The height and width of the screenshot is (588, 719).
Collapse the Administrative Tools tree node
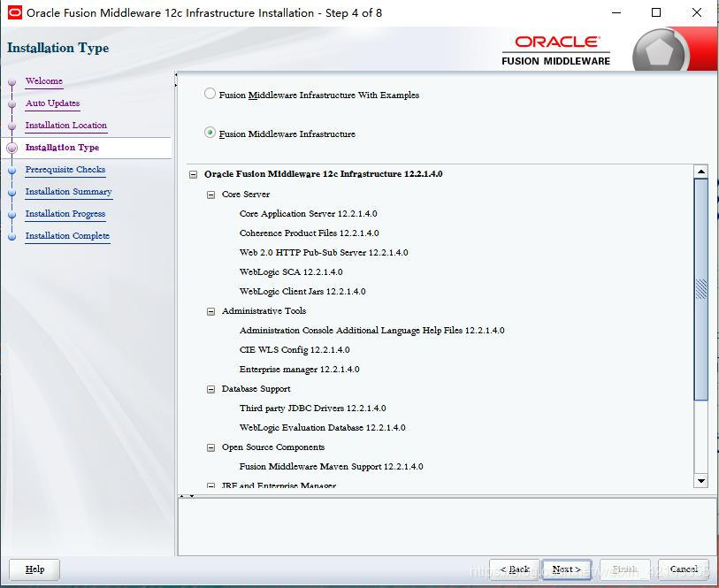click(211, 311)
